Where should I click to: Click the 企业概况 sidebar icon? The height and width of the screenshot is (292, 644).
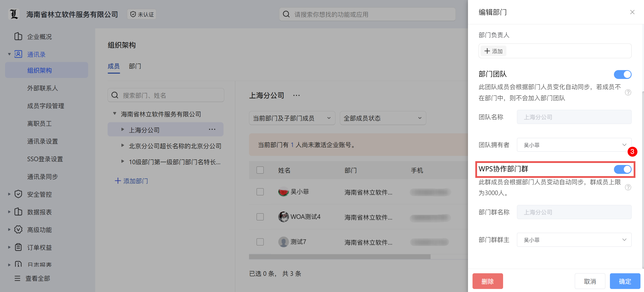[18, 36]
